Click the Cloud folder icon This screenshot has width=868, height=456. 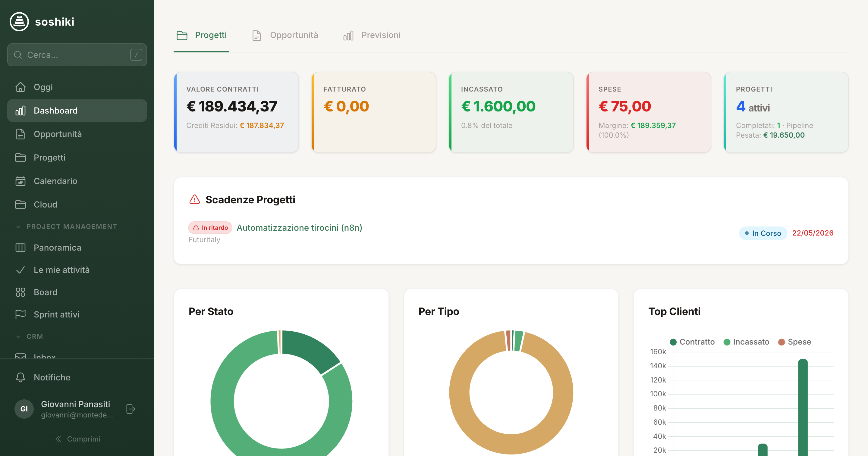click(20, 205)
